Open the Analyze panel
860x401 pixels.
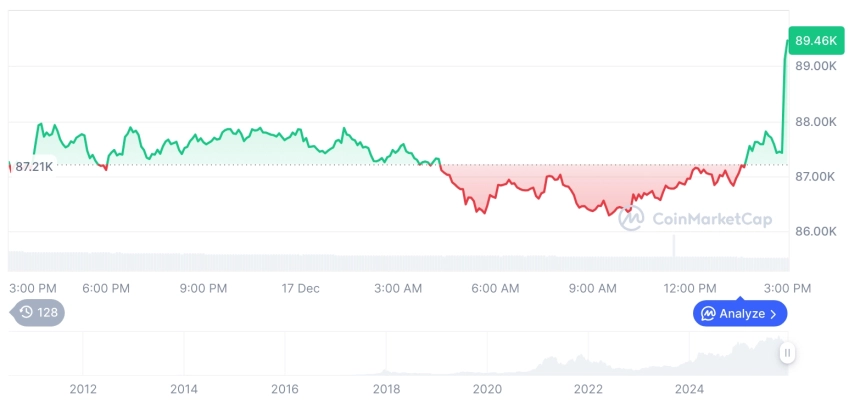point(741,314)
